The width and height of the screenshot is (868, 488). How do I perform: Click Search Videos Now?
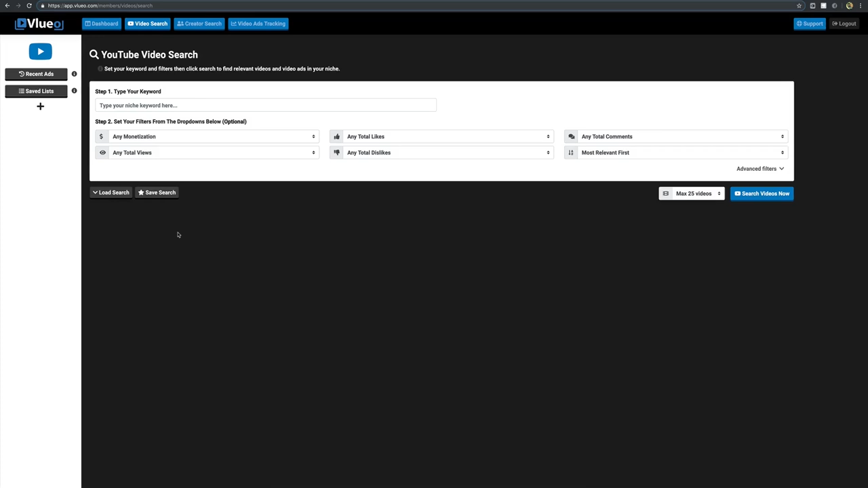tap(762, 194)
